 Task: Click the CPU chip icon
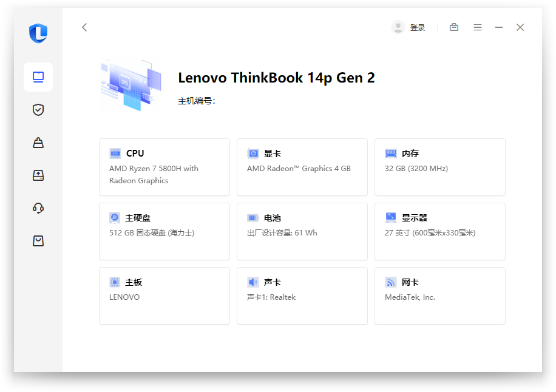click(115, 154)
